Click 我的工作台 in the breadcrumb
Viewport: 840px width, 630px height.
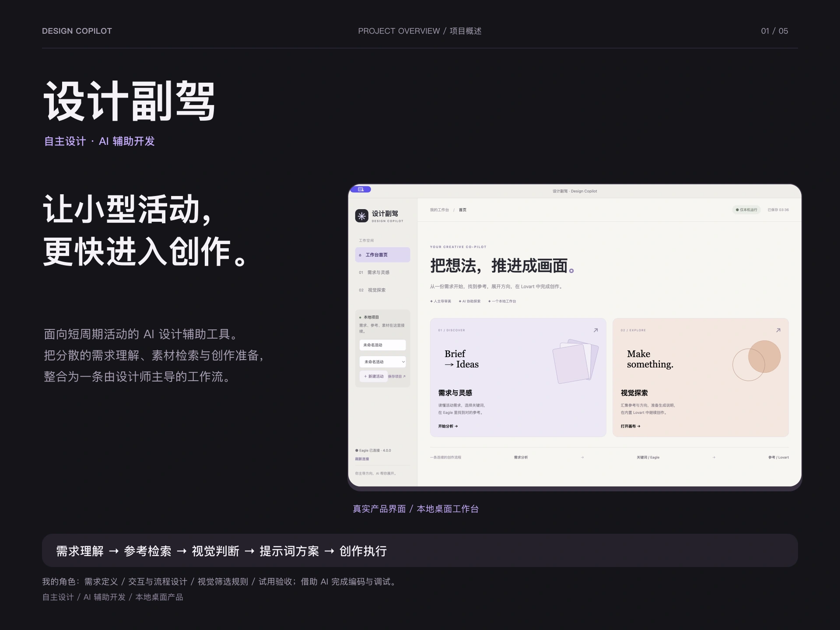point(439,210)
